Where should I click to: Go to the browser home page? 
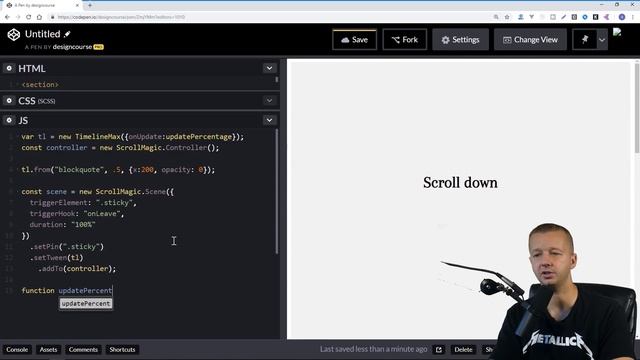click(39, 17)
